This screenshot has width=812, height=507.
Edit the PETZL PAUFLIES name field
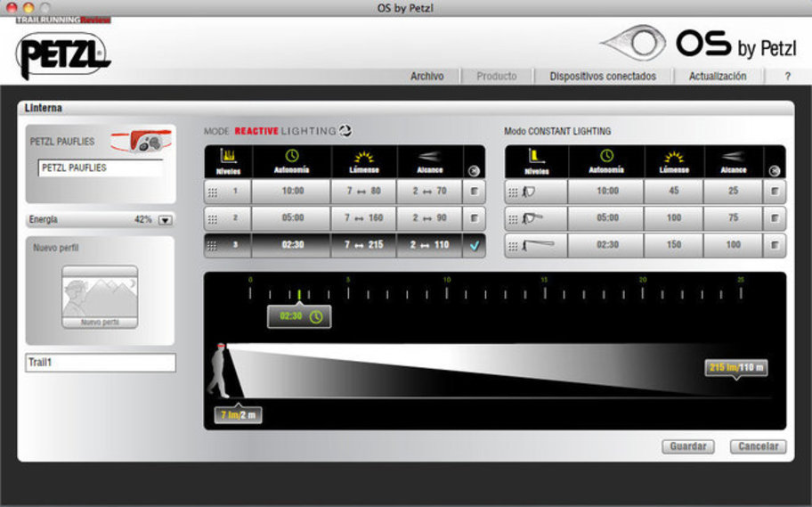point(101,168)
